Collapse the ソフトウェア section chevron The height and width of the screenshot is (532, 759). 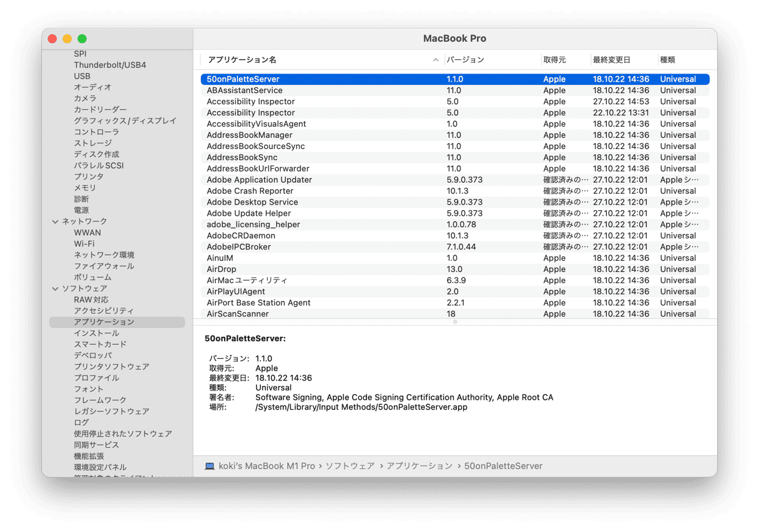coord(56,289)
